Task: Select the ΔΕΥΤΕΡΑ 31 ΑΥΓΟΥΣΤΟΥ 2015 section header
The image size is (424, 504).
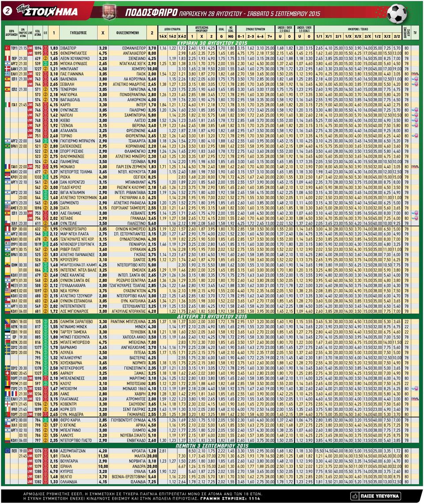Action: [x=212, y=316]
